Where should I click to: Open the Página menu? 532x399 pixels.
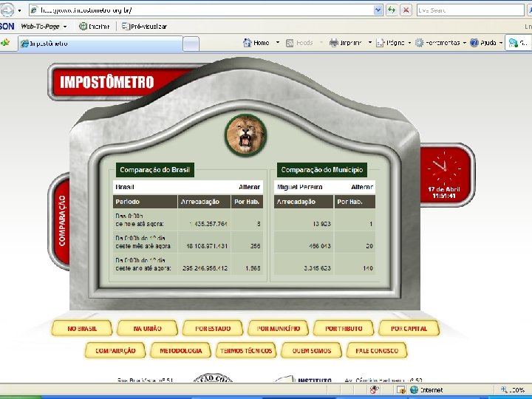[x=394, y=43]
